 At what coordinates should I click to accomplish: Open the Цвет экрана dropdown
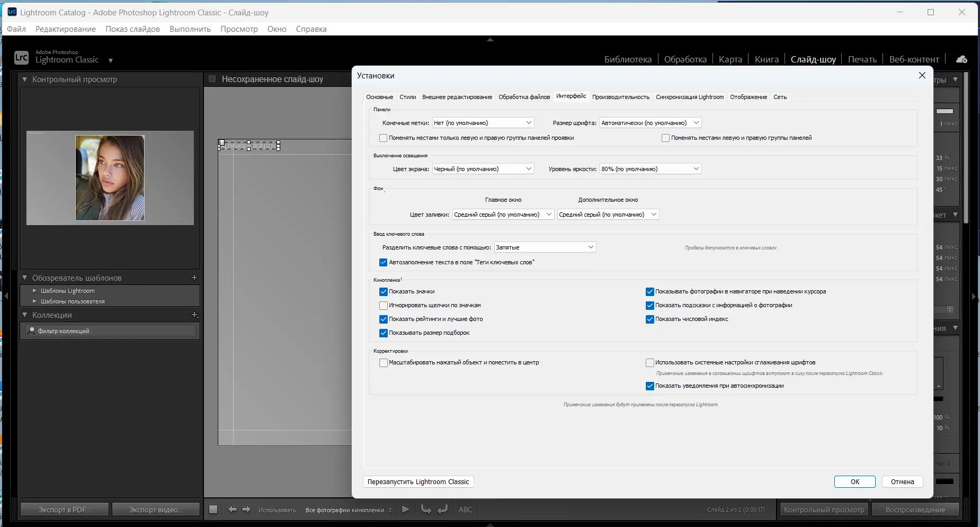483,169
